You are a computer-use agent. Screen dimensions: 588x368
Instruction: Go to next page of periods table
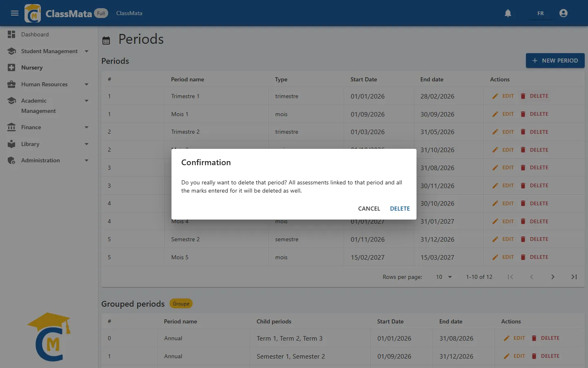pos(552,277)
